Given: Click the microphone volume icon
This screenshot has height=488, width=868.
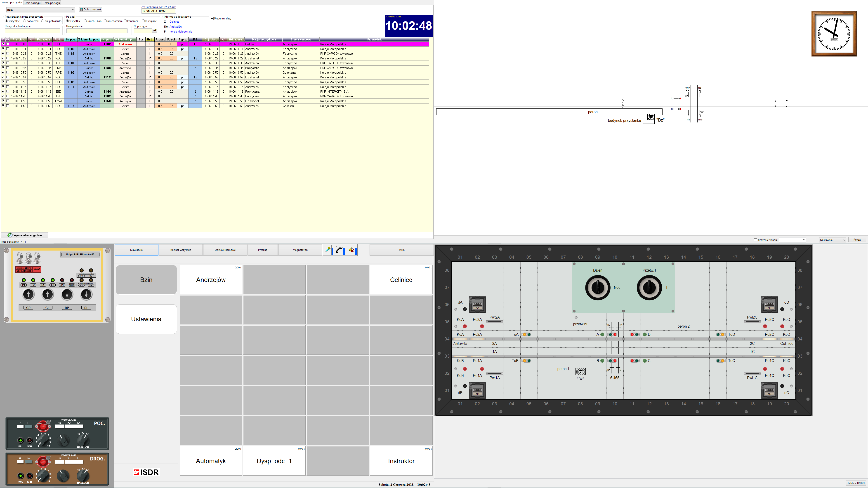Looking at the screenshot, I should [328, 250].
